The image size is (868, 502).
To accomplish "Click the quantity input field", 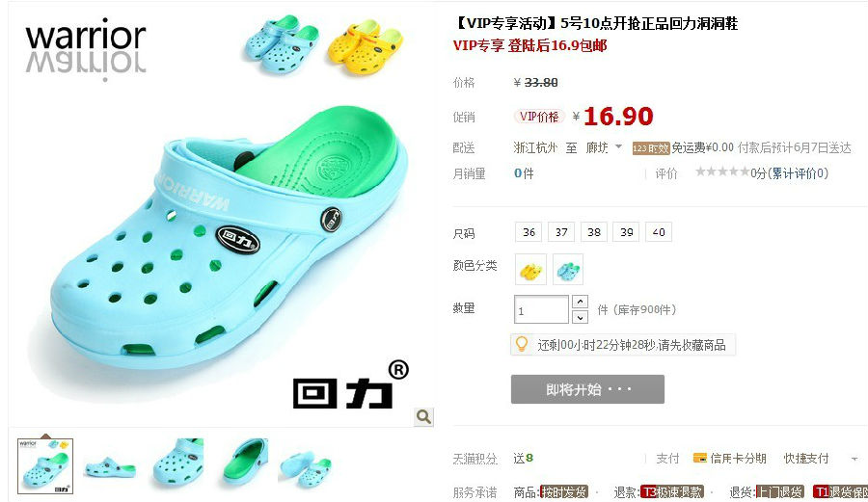I will pos(541,309).
